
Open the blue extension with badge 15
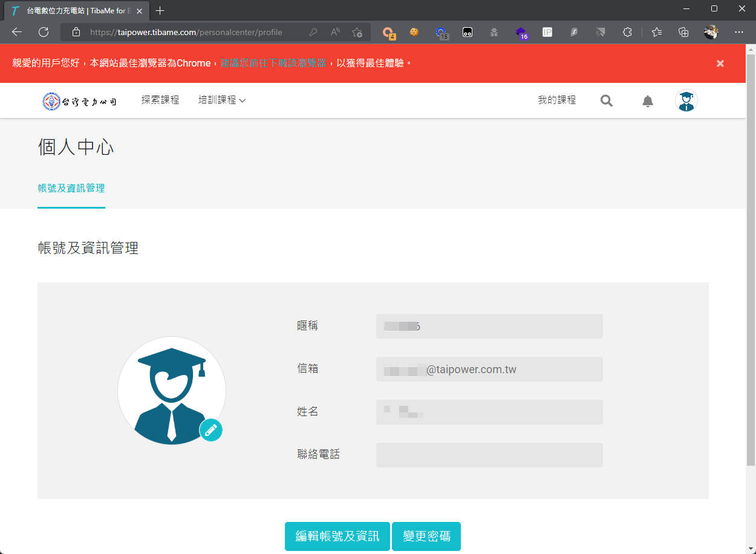pos(442,33)
